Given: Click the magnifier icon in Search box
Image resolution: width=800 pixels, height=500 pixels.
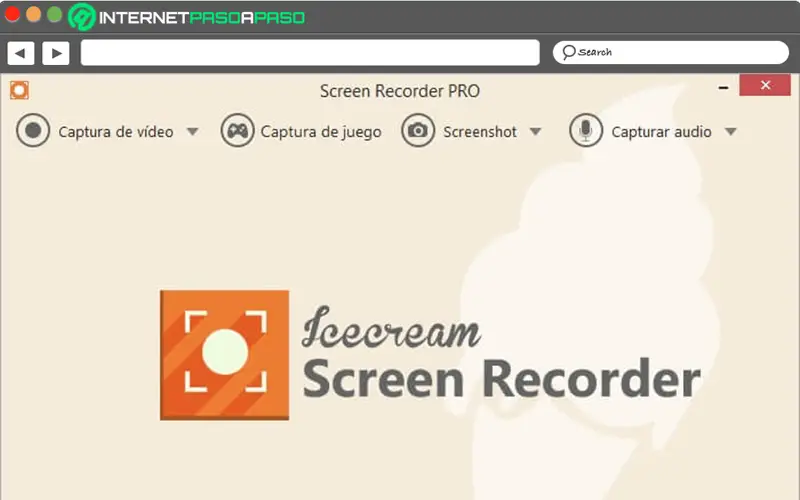Looking at the screenshot, I should (568, 52).
